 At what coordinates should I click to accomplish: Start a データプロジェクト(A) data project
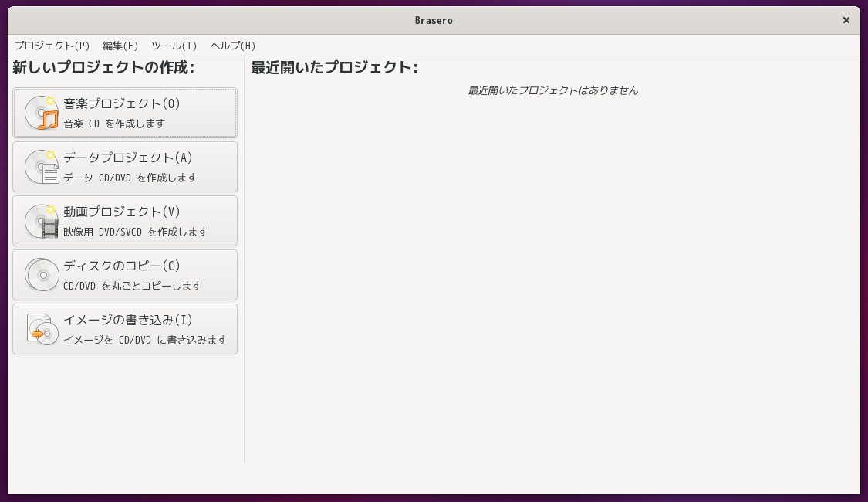click(x=125, y=167)
